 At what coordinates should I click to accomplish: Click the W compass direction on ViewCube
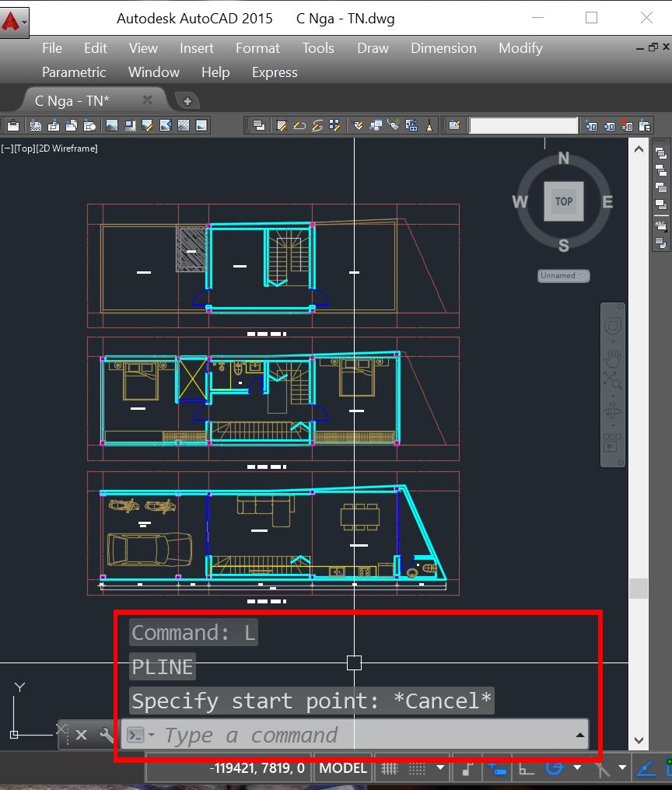coord(520,202)
